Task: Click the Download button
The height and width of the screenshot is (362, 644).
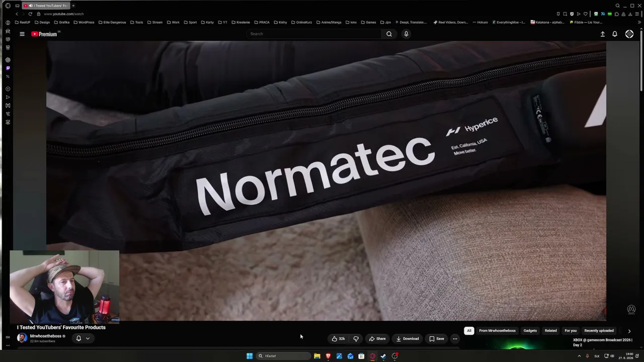Action: pos(408,339)
